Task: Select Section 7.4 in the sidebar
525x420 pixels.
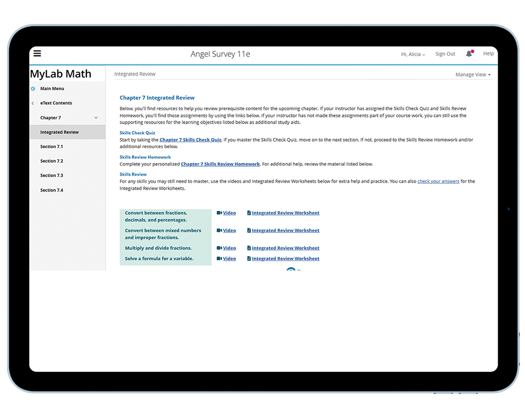Action: point(51,190)
